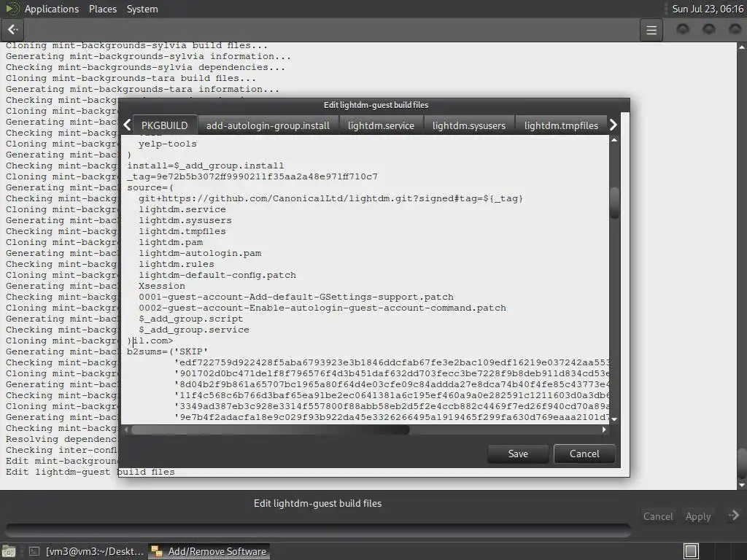Screen dimensions: 747x560
Task: Click the bottom Apply button
Action: coord(698,516)
